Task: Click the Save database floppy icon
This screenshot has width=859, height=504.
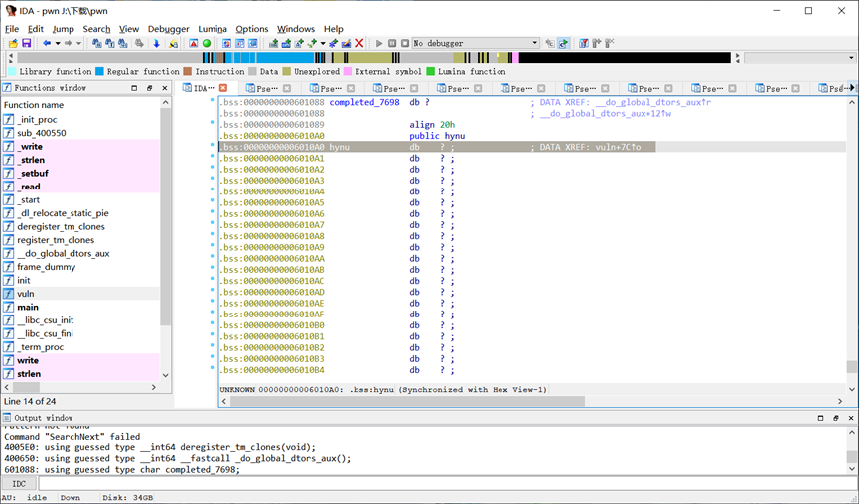Action: click(26, 44)
